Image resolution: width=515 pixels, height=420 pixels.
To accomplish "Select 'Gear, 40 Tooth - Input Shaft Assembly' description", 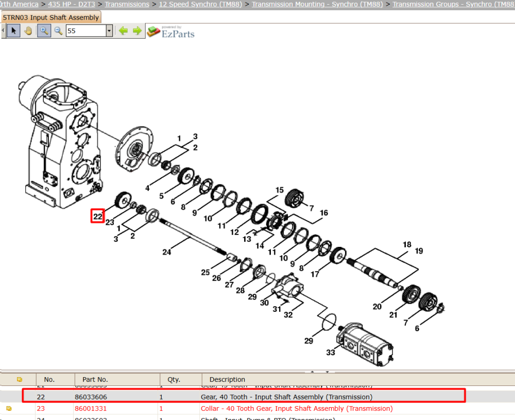I will click(286, 397).
